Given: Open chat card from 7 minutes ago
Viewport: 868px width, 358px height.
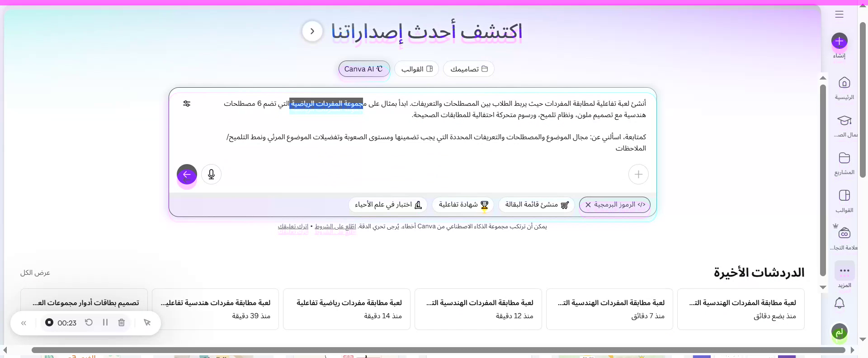Looking at the screenshot, I should 609,309.
